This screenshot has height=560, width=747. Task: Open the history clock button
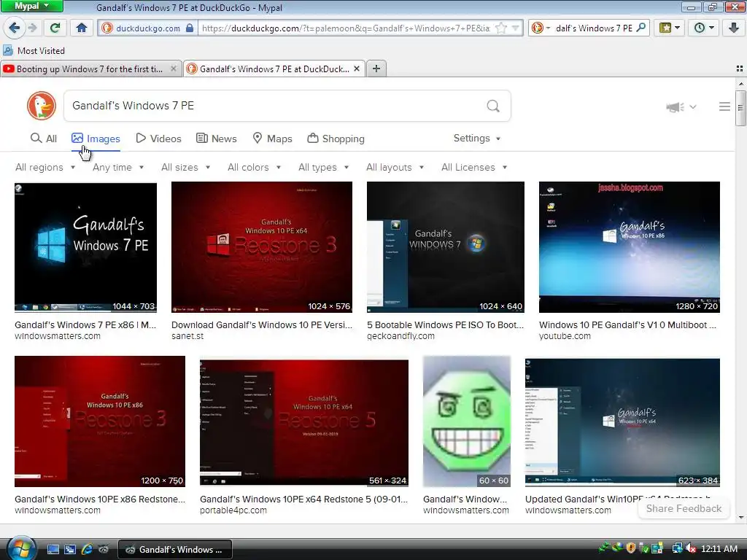[x=704, y=28]
